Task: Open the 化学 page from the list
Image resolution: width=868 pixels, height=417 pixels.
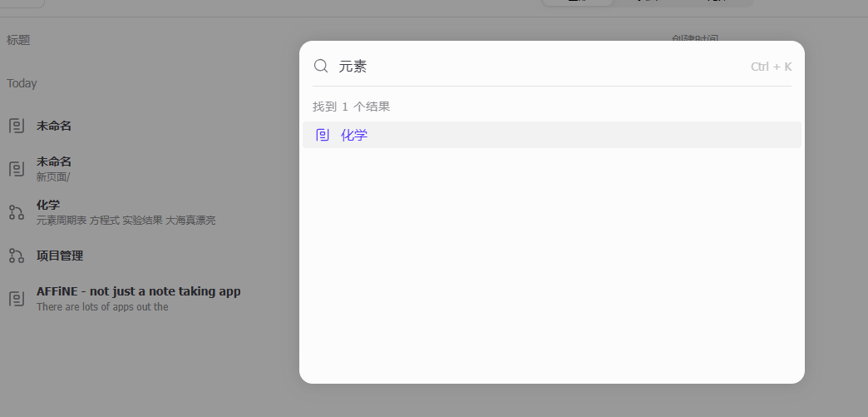Action: point(48,206)
